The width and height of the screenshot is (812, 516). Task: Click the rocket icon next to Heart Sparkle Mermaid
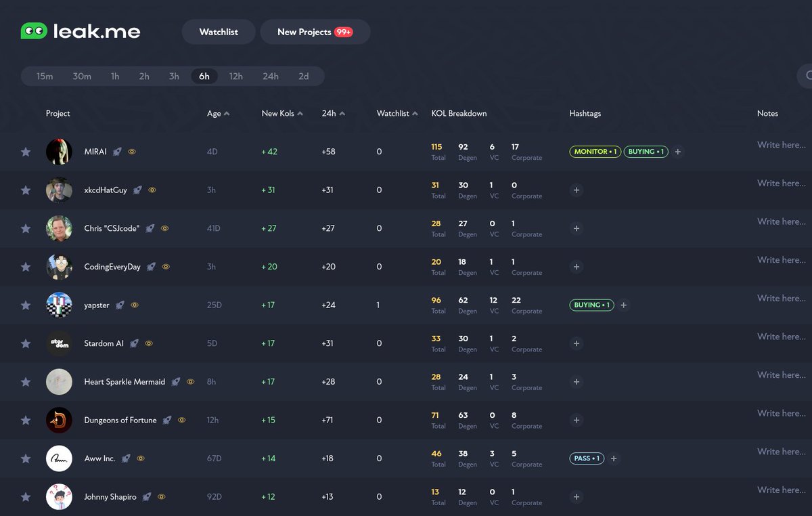point(176,382)
